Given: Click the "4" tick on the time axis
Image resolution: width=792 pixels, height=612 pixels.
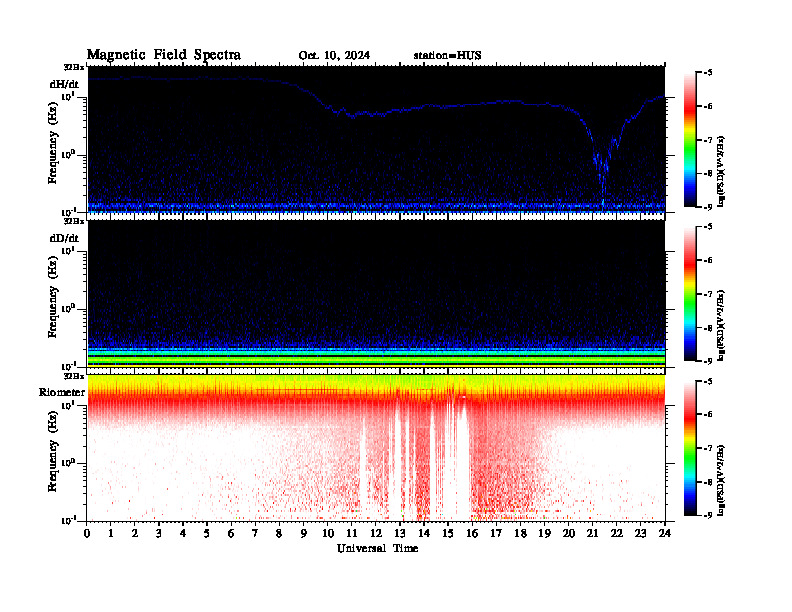Looking at the screenshot, I should click(x=183, y=534).
